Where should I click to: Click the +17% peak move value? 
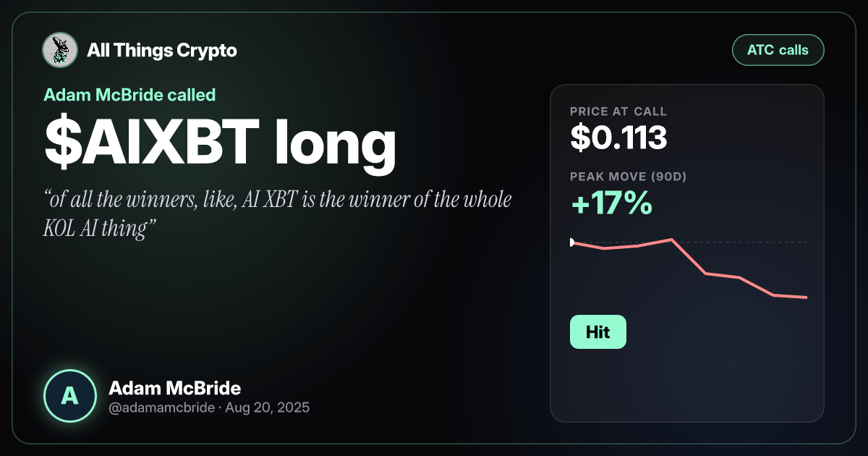point(611,205)
